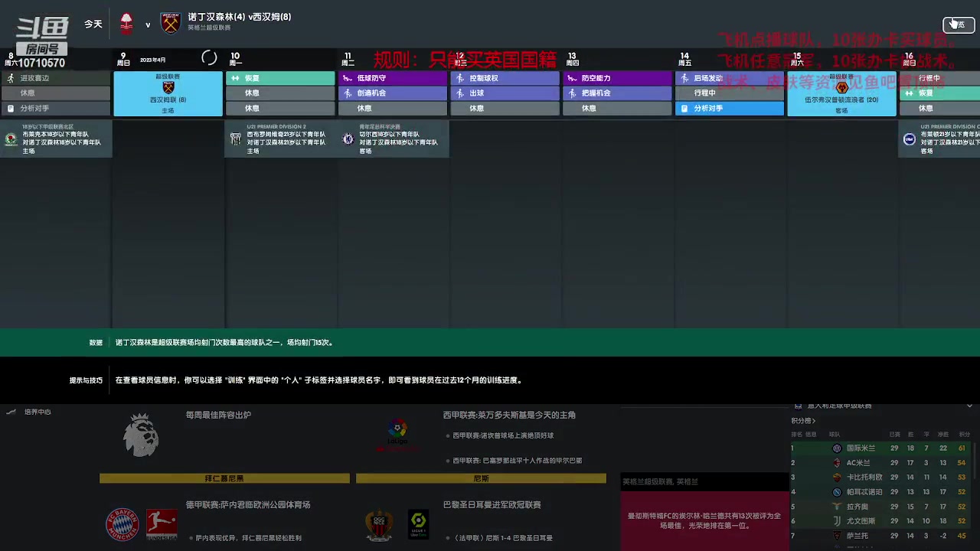Click the Brighton U21 club badge
Screen dimensions: 980x551
click(x=910, y=139)
